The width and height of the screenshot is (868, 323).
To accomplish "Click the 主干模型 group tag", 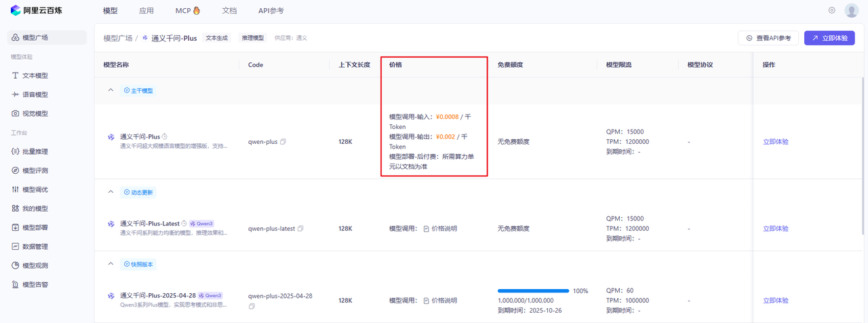I will (138, 90).
